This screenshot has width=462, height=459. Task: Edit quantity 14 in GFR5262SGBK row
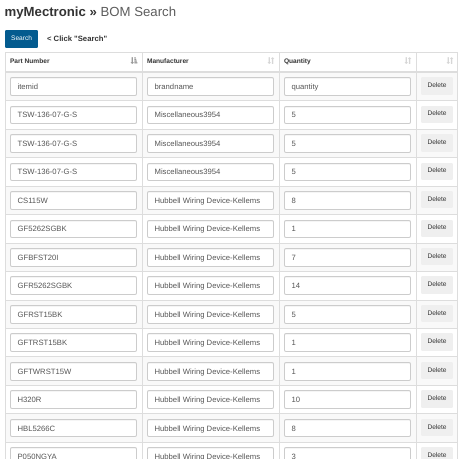[347, 286]
